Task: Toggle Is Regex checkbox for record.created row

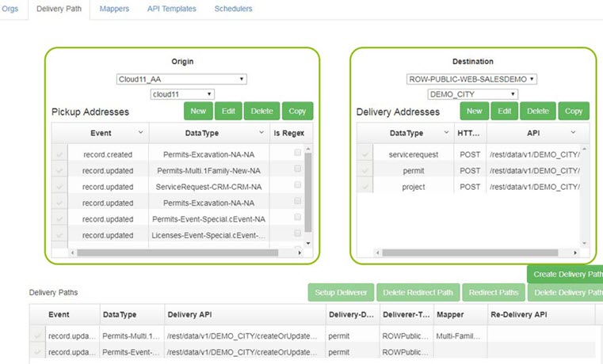Action: click(297, 153)
